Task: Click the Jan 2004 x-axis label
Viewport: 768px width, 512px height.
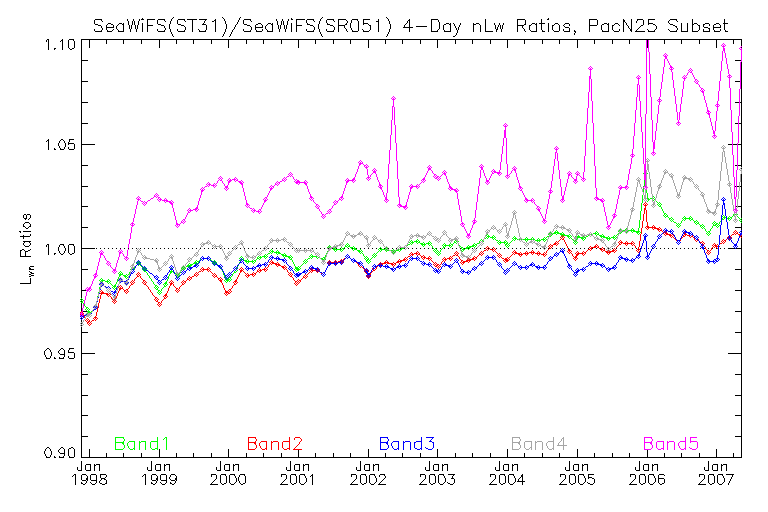Action: [507, 473]
